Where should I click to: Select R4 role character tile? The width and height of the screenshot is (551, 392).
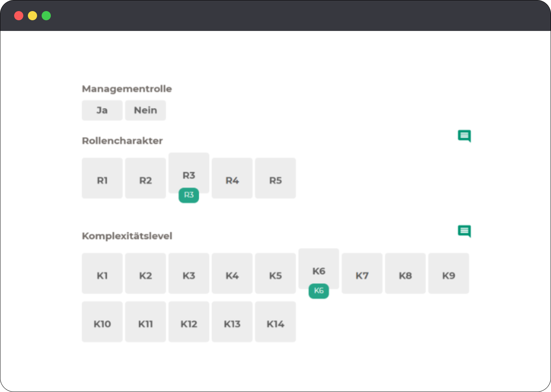[232, 178]
